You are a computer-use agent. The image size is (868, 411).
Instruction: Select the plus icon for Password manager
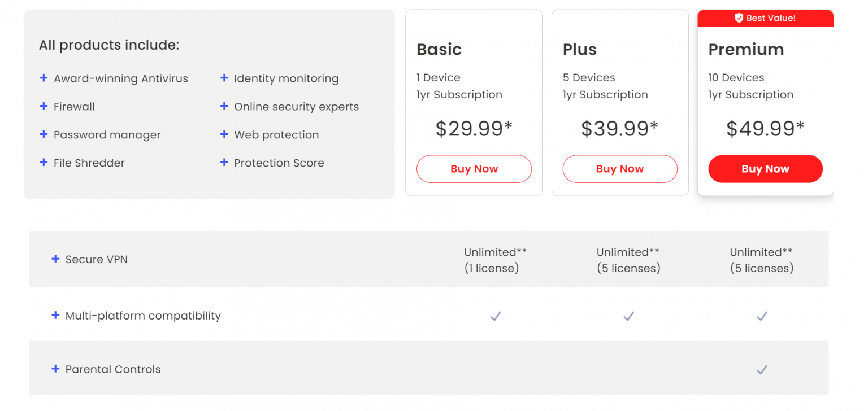[44, 135]
